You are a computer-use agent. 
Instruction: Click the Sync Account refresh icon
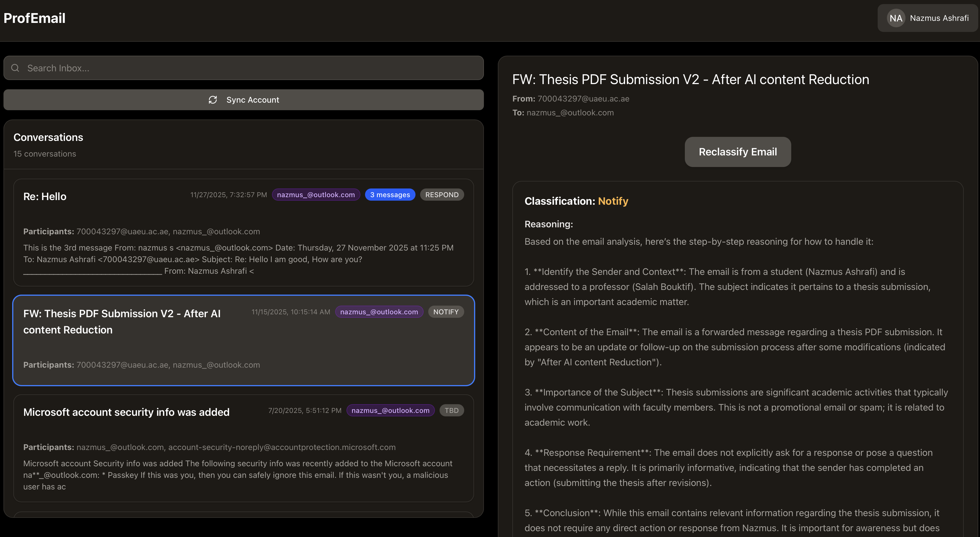(x=213, y=100)
